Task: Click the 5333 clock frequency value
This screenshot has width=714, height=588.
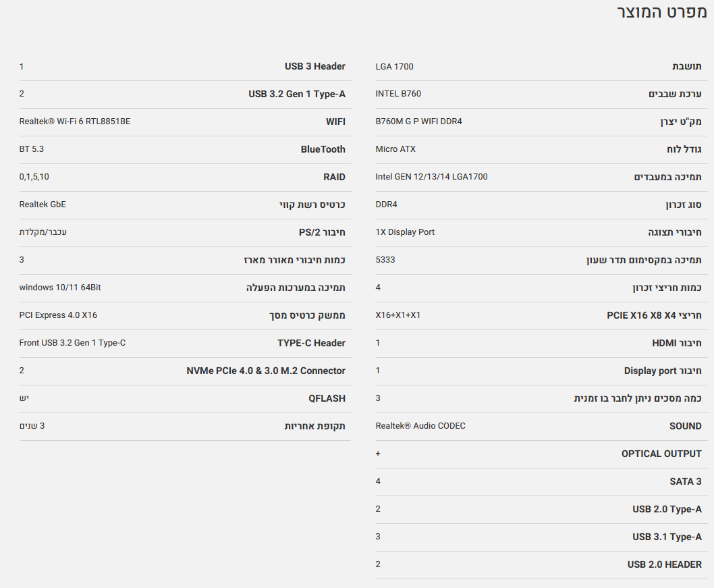Action: coord(385,260)
